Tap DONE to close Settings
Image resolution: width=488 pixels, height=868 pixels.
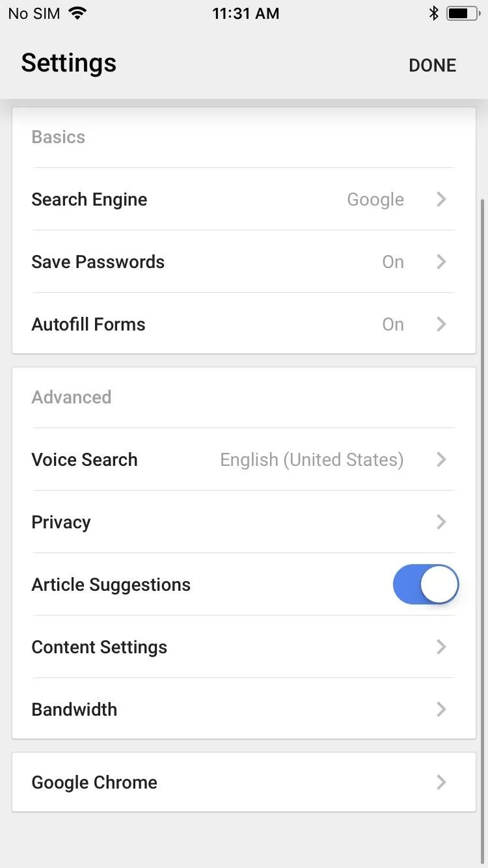433,65
